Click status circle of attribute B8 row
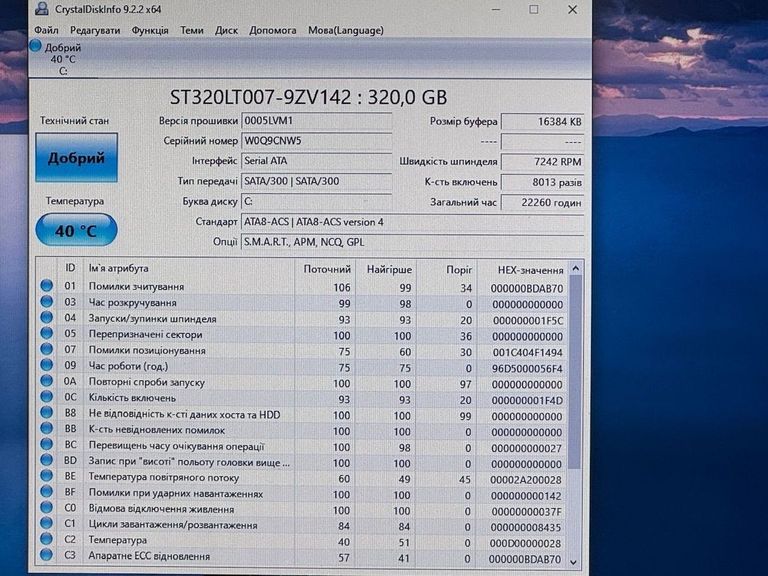The height and width of the screenshot is (576, 768). (x=47, y=412)
